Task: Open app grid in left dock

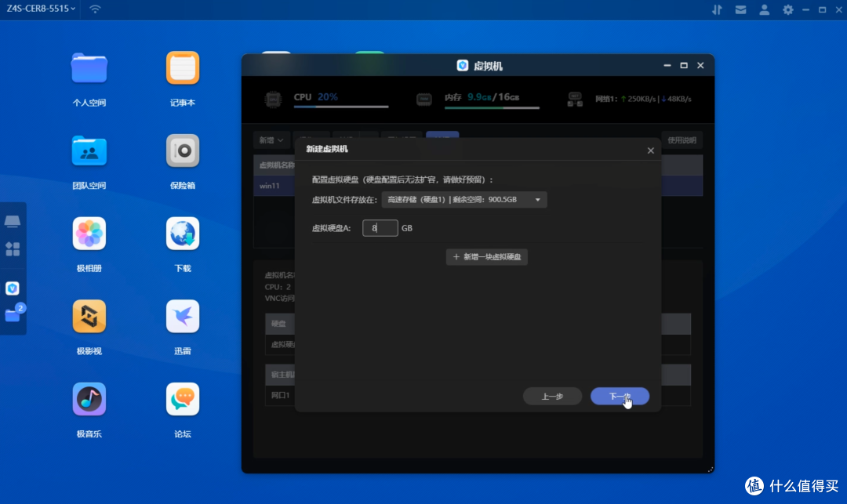Action: [13, 248]
